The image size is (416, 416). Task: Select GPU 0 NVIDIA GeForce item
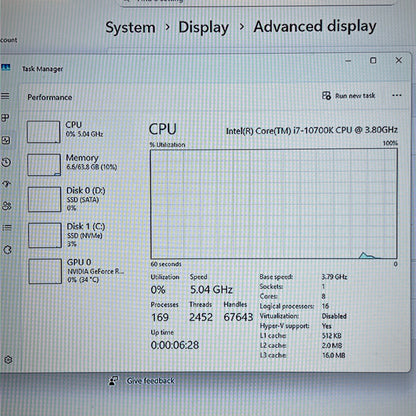click(77, 271)
